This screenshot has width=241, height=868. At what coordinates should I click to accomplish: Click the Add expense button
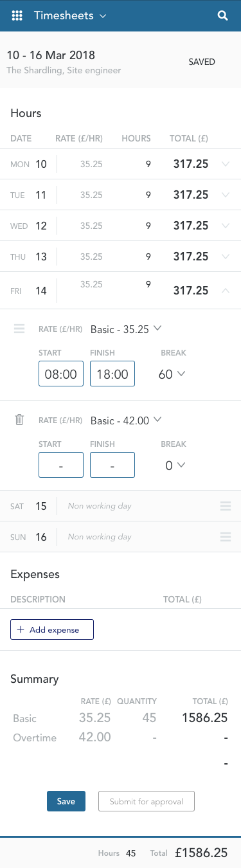pos(52,629)
